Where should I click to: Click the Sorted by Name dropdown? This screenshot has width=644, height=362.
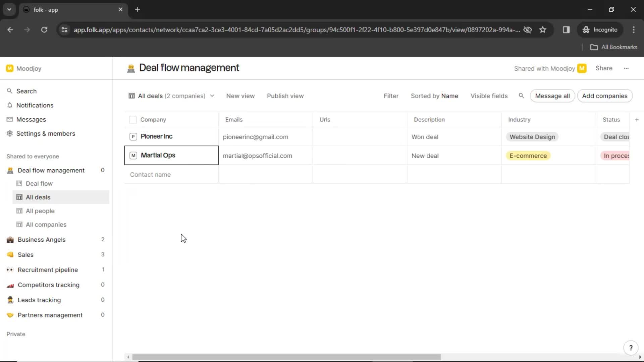click(x=434, y=96)
